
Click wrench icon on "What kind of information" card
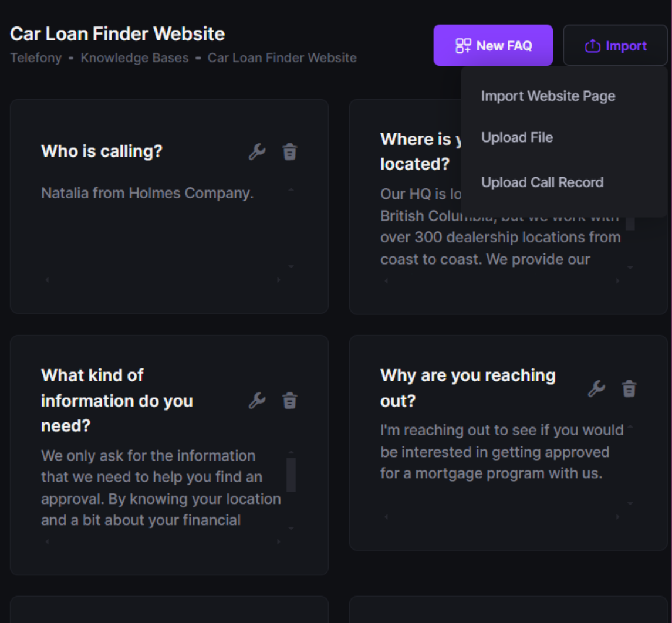pos(257,401)
